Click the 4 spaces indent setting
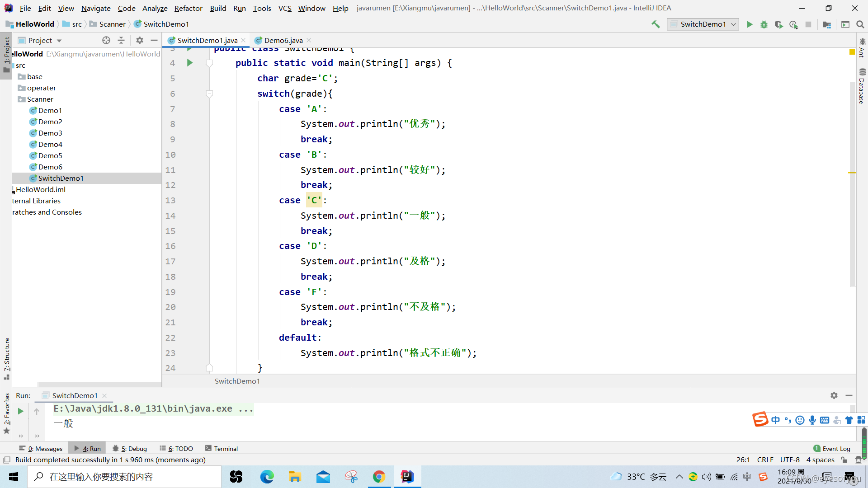The width and height of the screenshot is (868, 488). [820, 460]
